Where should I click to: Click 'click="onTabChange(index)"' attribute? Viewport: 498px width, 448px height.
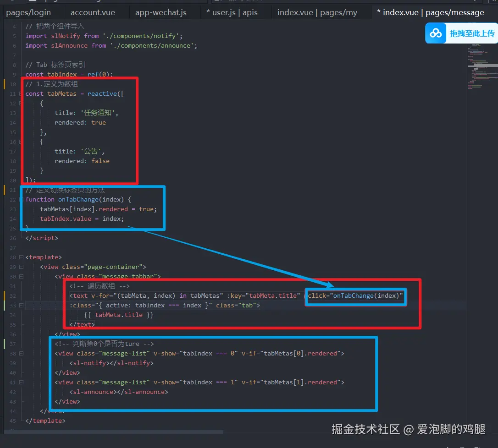pyautogui.click(x=355, y=296)
